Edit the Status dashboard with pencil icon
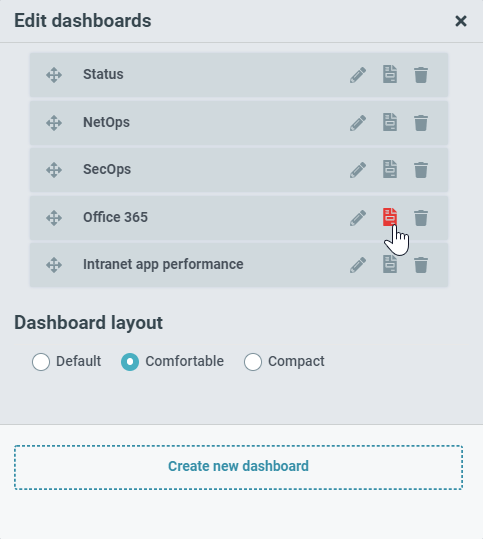 click(358, 75)
